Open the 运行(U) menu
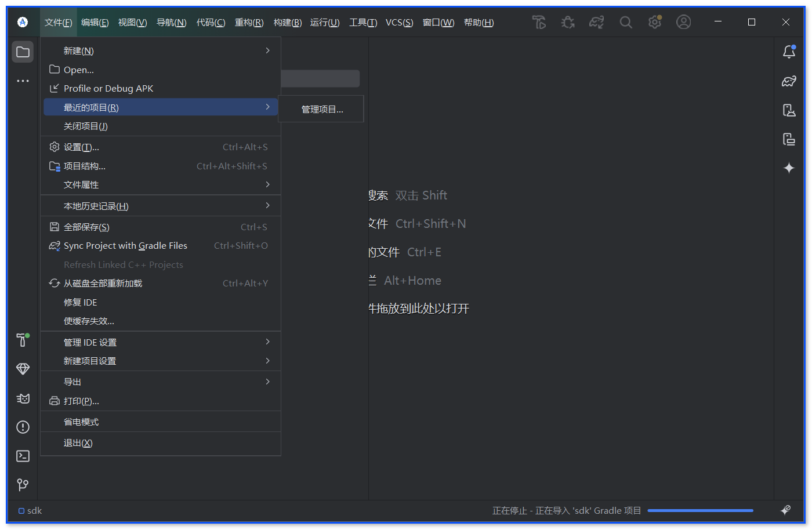This screenshot has height=530, width=812. (325, 23)
